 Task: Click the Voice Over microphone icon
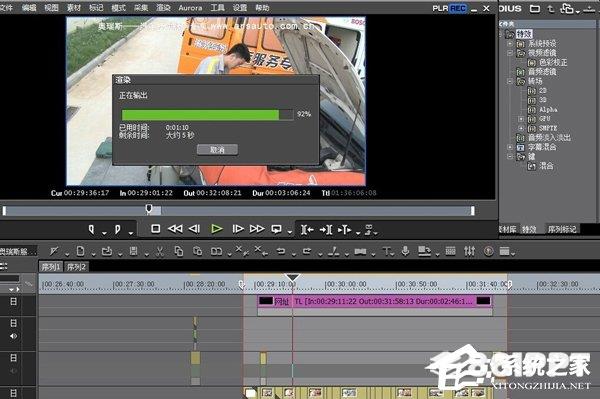click(405, 251)
